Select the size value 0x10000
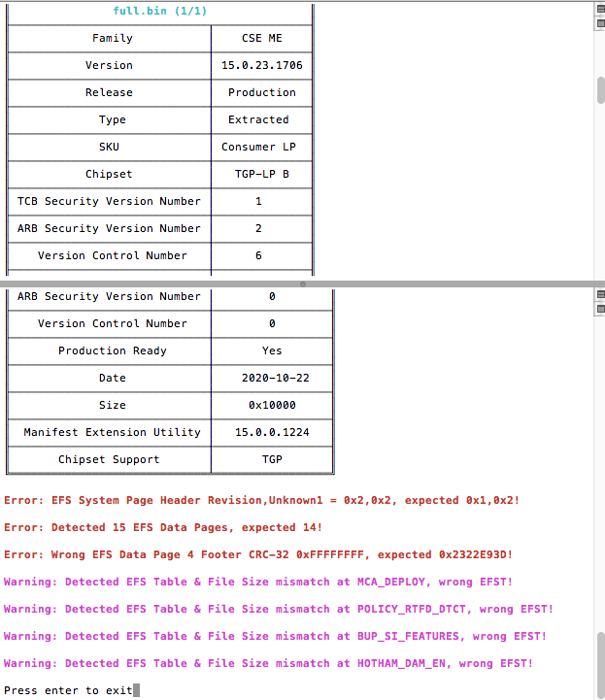The width and height of the screenshot is (605, 700). (272, 406)
